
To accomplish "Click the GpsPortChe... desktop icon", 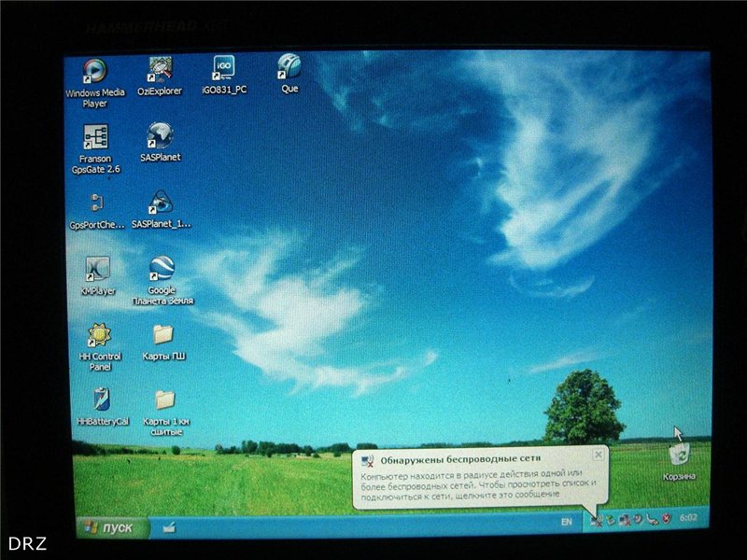I will (96, 211).
